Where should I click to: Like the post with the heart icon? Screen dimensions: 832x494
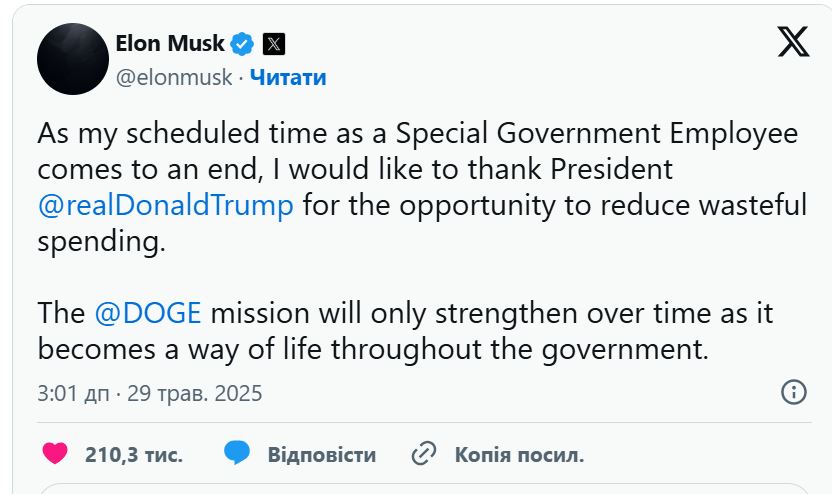click(56, 454)
